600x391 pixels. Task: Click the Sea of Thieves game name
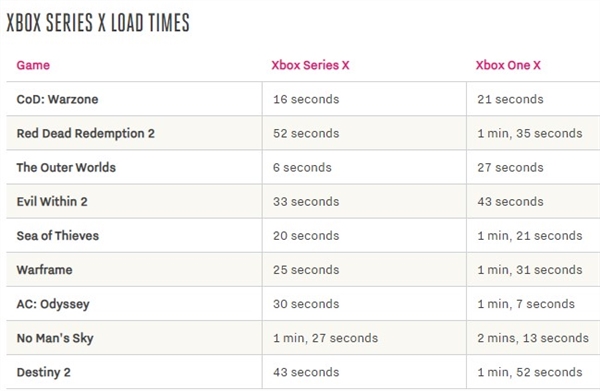pos(58,235)
